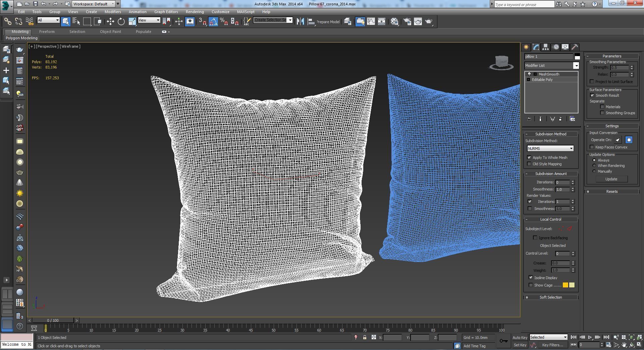Open Select by Name dialog icon
Screen dimensions: 644x350
pos(76,21)
